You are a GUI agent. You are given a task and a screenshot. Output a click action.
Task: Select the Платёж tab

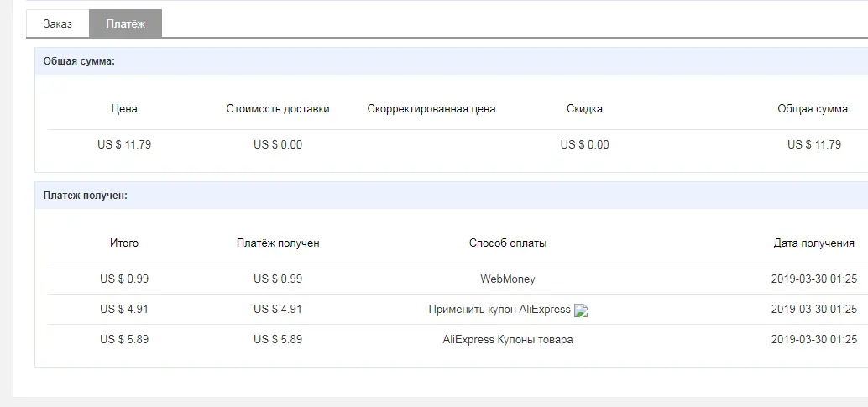coord(126,23)
